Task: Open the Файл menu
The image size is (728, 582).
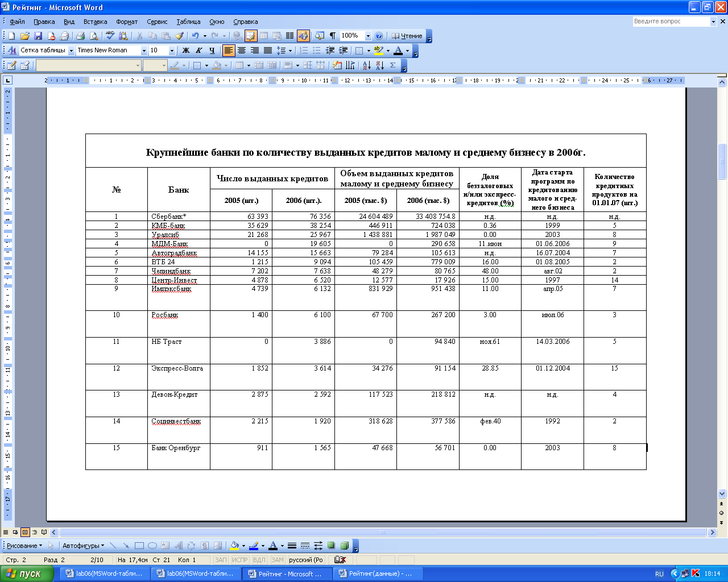Action: 18,22
